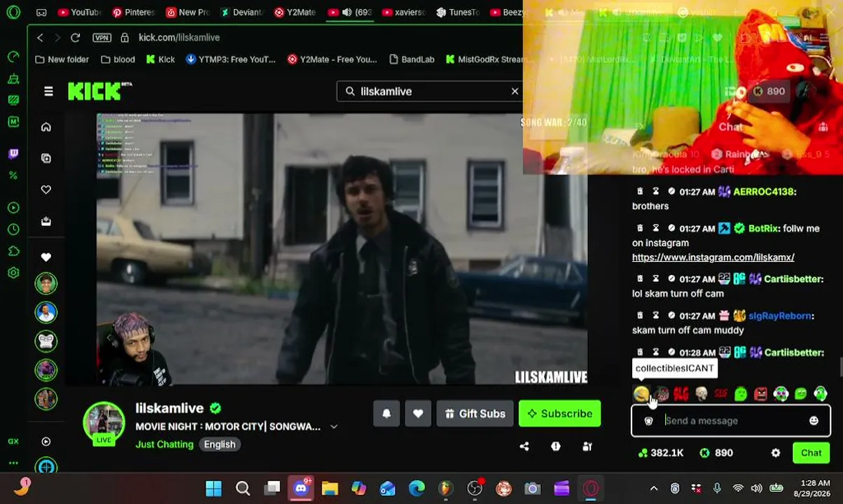The image size is (843, 504).
Task: Open lilskamlive LIVE channel avatar
Action: (x=104, y=423)
